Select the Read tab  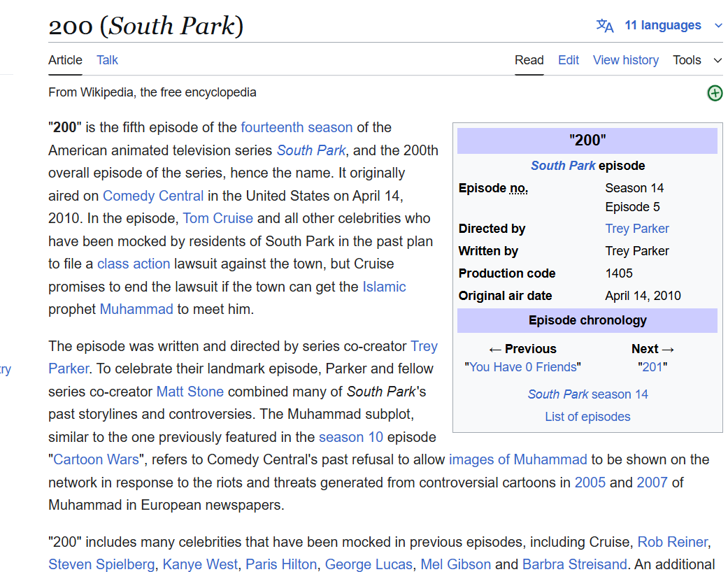(529, 60)
